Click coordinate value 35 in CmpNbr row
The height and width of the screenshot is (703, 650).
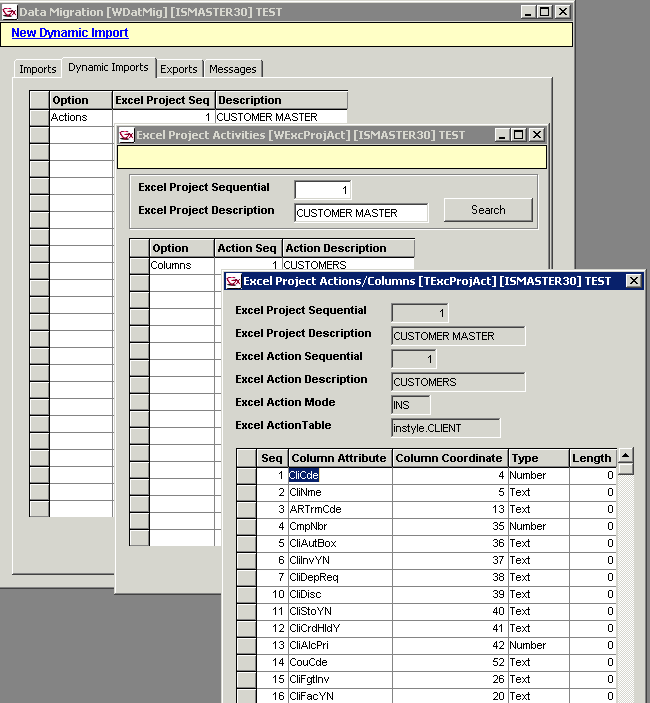point(450,526)
